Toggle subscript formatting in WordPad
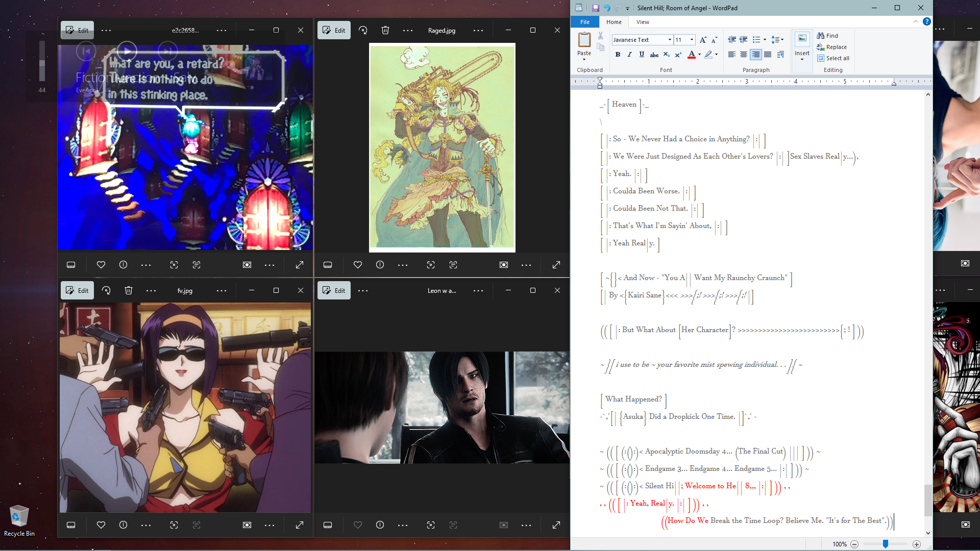The height and width of the screenshot is (551, 980). pyautogui.click(x=666, y=55)
